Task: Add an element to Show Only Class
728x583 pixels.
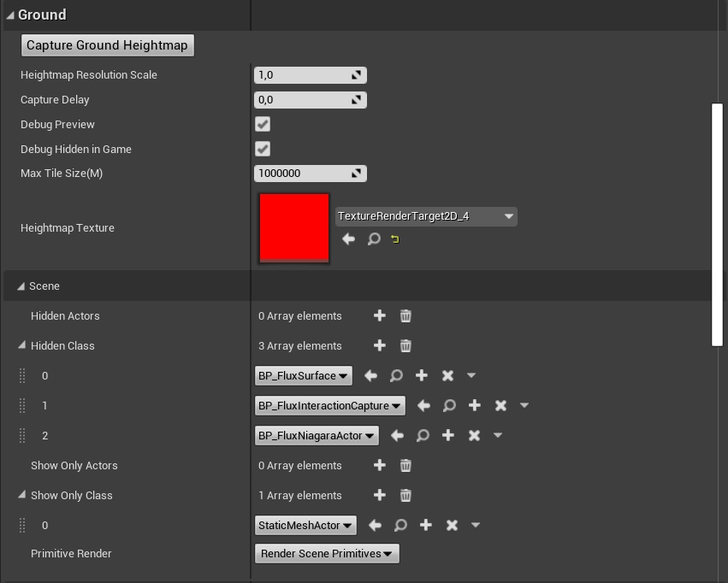Action: [379, 495]
